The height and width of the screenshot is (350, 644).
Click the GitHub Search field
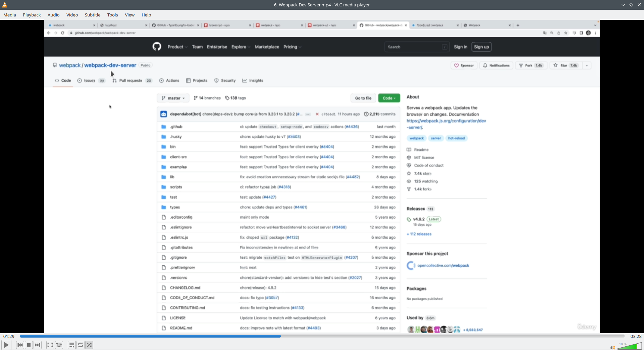417,47
